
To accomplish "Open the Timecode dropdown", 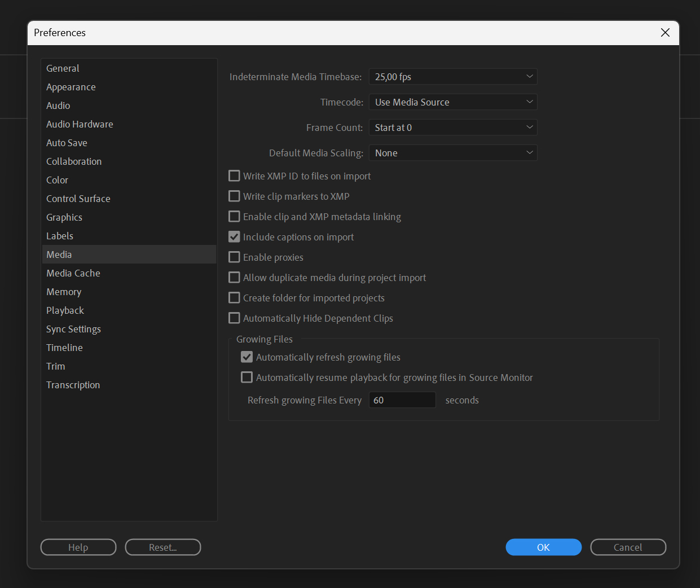I will (453, 102).
